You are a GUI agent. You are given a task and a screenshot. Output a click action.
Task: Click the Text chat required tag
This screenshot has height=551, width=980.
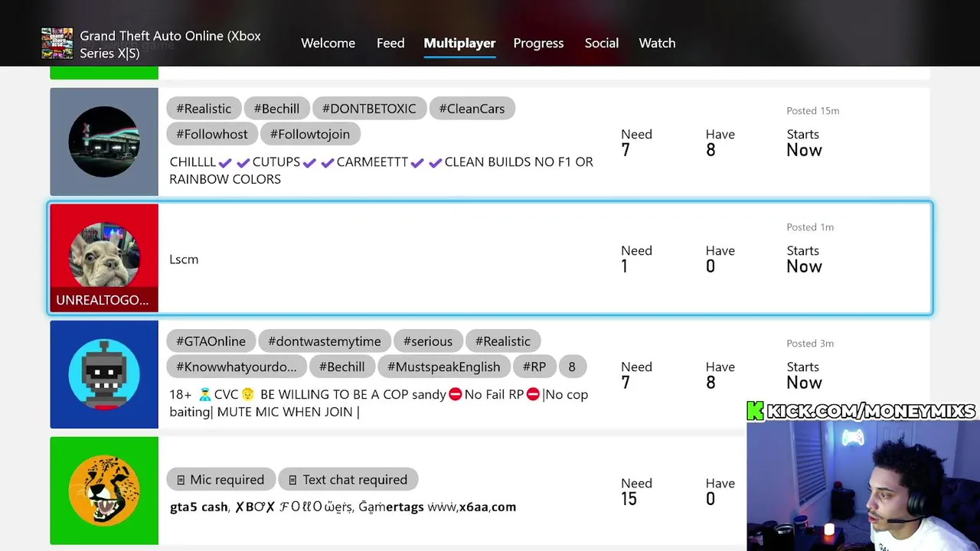point(348,480)
